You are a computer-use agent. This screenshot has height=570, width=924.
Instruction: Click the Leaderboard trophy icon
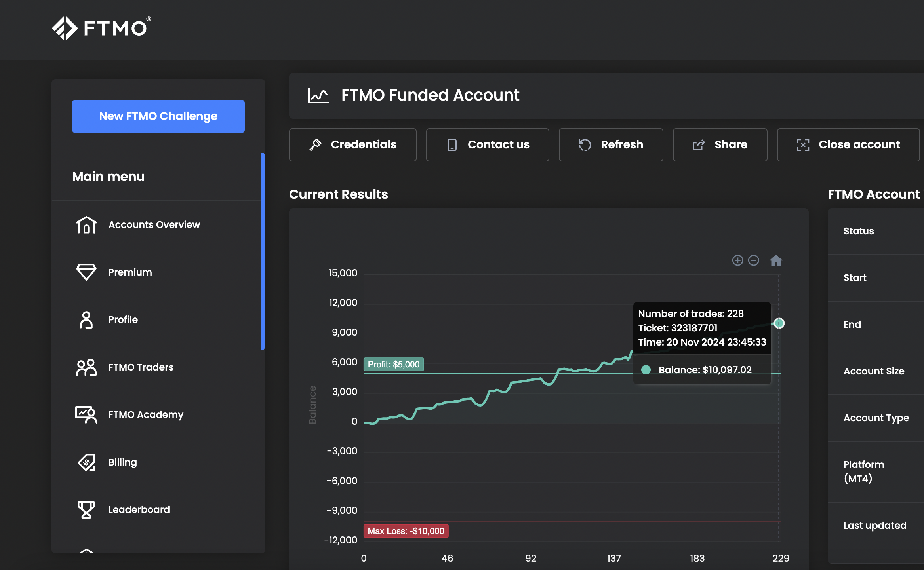[86, 510]
